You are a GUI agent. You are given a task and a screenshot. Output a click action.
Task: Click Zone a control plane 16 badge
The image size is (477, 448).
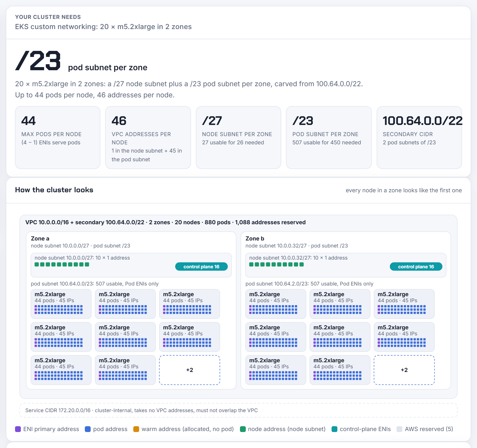201,267
